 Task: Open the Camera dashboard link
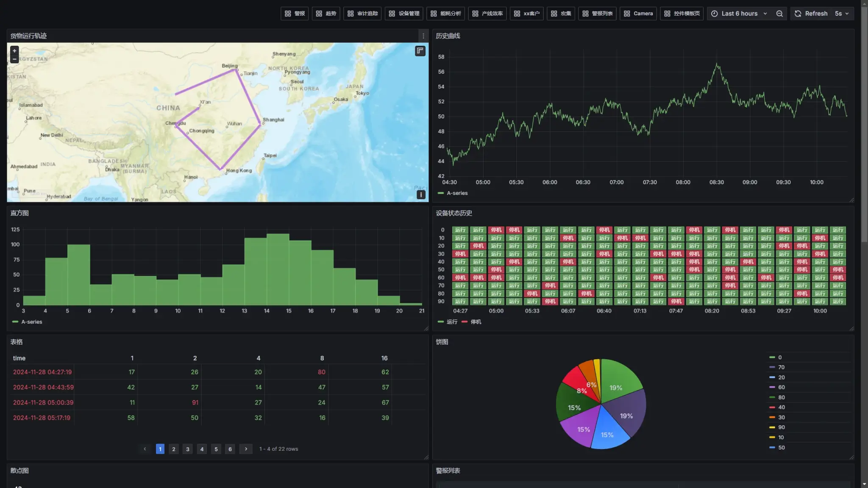(x=638, y=14)
